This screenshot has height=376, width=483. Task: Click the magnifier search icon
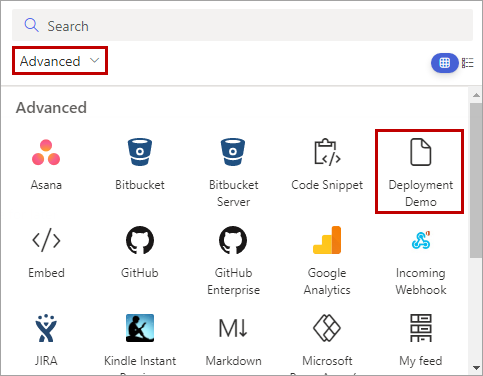point(31,25)
